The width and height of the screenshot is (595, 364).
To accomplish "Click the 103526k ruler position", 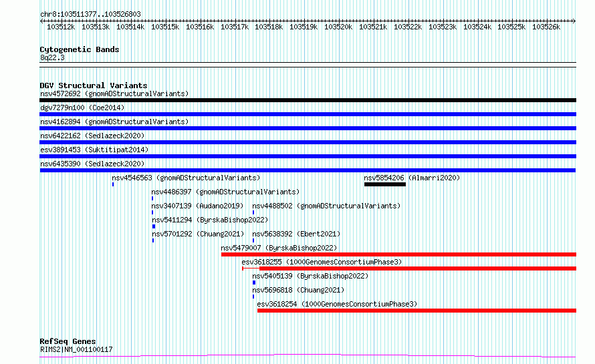I will 546,27.
